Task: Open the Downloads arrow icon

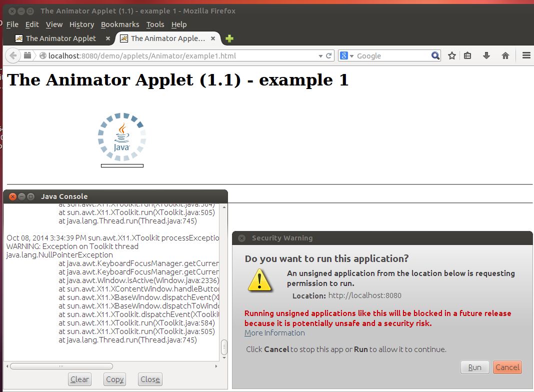Action: (x=486, y=56)
